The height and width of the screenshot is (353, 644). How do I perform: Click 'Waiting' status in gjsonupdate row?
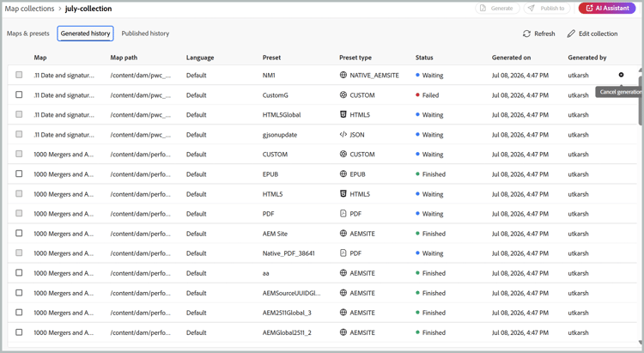[433, 135]
